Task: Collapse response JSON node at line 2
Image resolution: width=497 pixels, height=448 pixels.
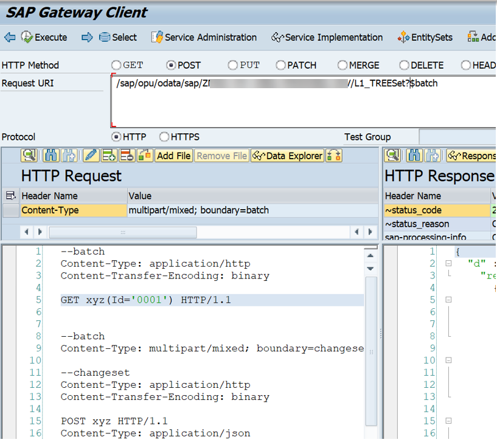Action: [448, 263]
